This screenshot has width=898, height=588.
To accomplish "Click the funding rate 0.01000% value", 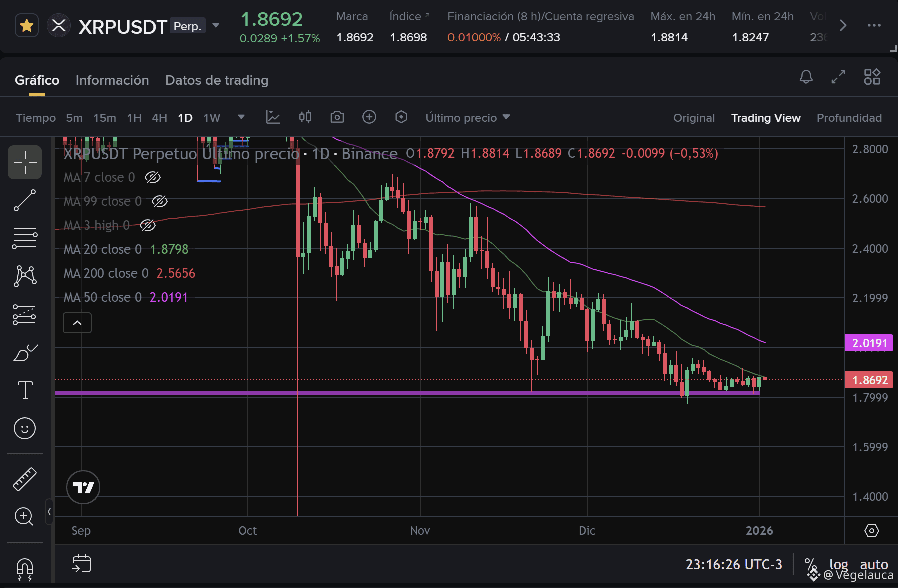I will [474, 37].
